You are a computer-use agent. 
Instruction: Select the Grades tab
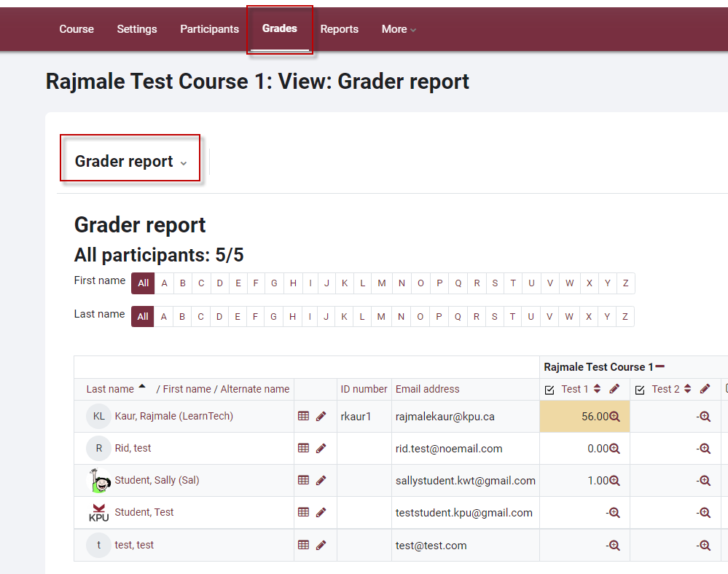[280, 28]
